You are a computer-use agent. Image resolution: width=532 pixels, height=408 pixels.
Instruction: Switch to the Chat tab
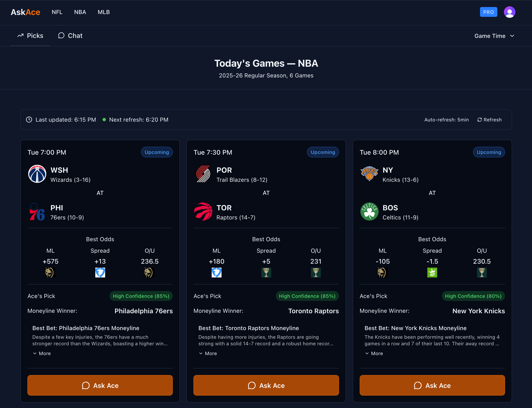coord(70,36)
